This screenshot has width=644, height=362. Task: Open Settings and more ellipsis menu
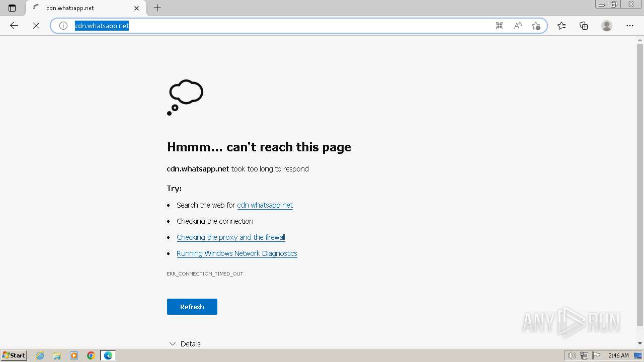630,26
